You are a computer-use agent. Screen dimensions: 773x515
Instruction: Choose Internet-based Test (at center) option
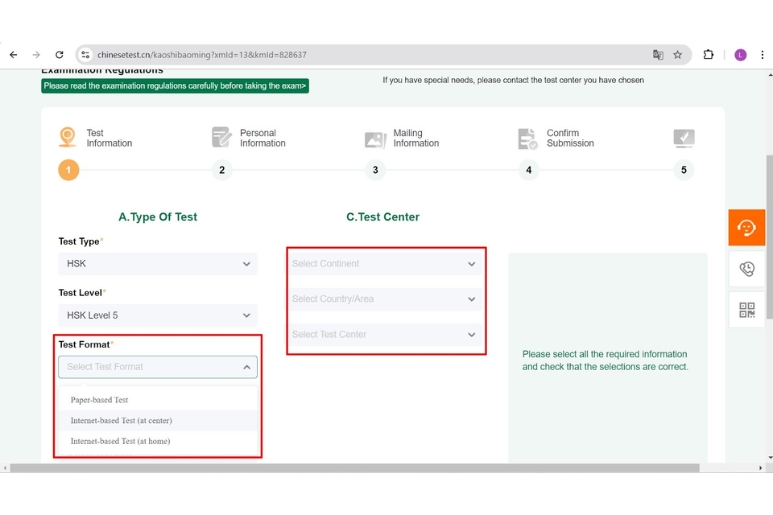point(158,420)
